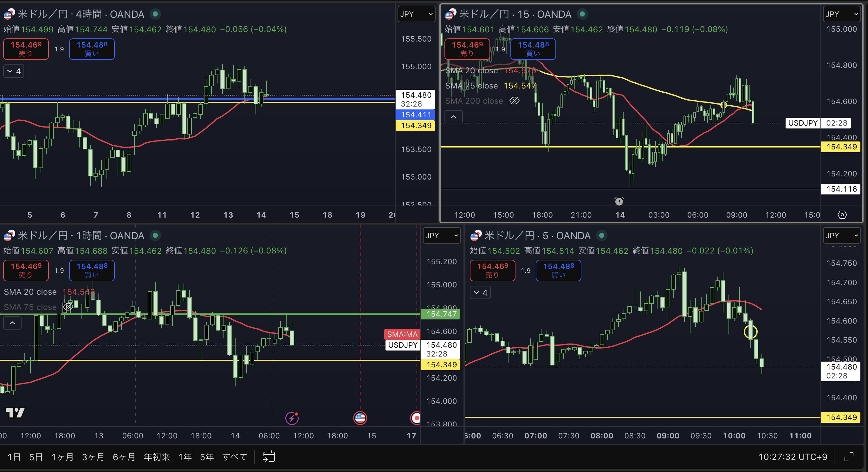Click the fullscreen toggle icon at bottom right

[x=849, y=457]
